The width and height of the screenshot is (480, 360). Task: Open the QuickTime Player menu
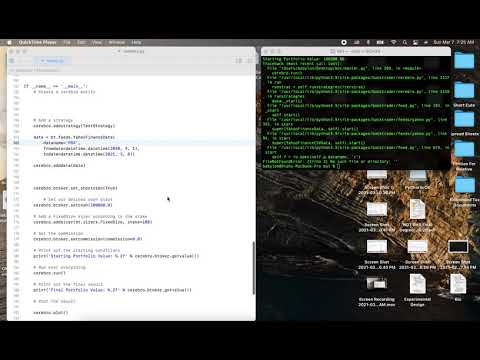pyautogui.click(x=37, y=42)
